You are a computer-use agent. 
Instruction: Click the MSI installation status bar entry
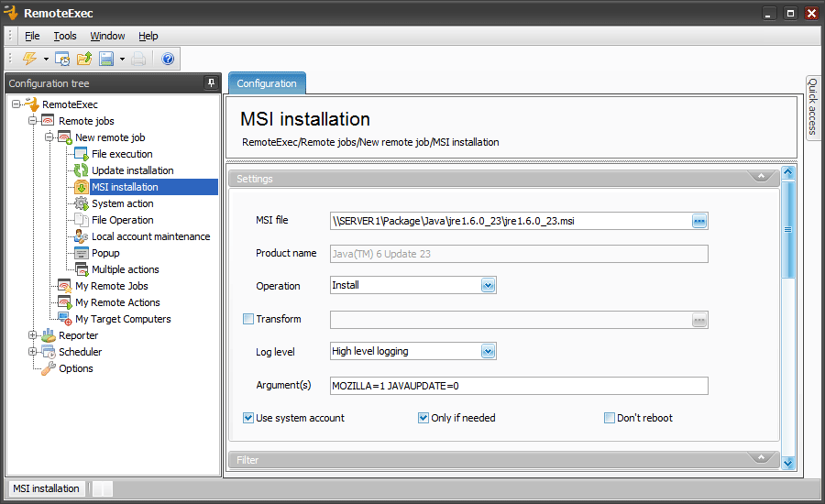coord(47,488)
